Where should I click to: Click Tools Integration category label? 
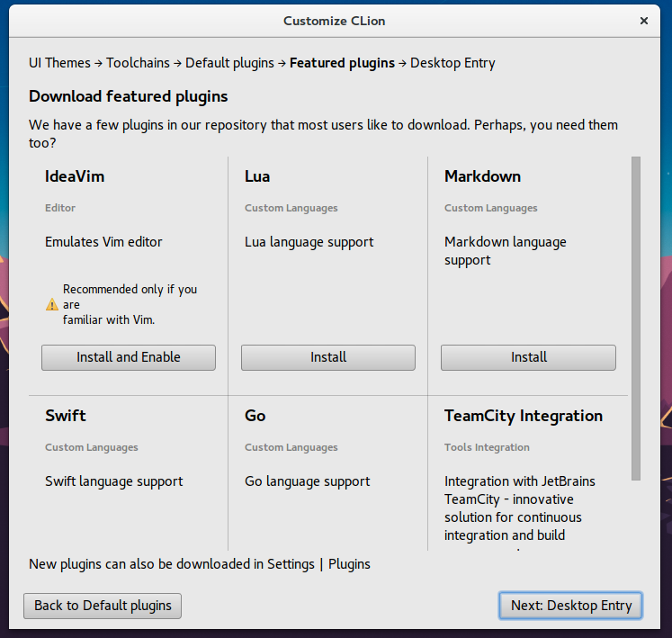pyautogui.click(x=487, y=447)
